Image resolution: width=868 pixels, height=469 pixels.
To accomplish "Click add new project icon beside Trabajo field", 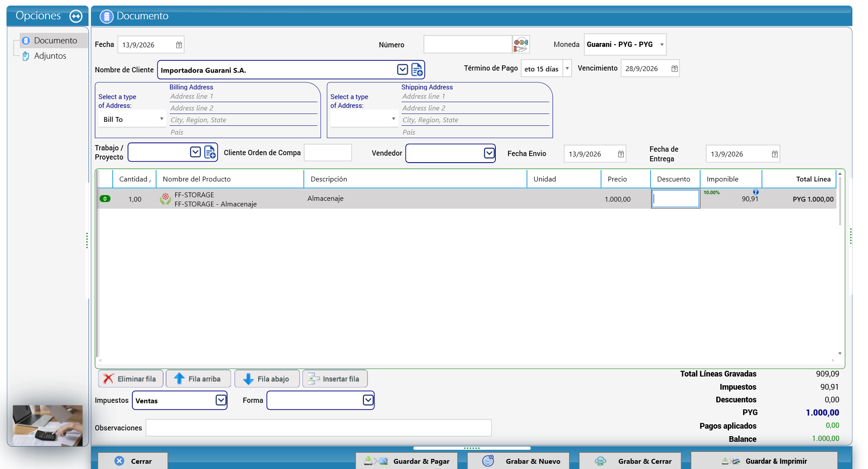I will click(x=210, y=152).
